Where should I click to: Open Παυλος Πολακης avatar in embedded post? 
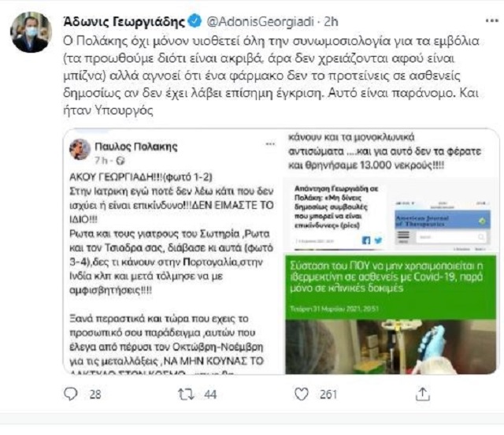coord(80,149)
